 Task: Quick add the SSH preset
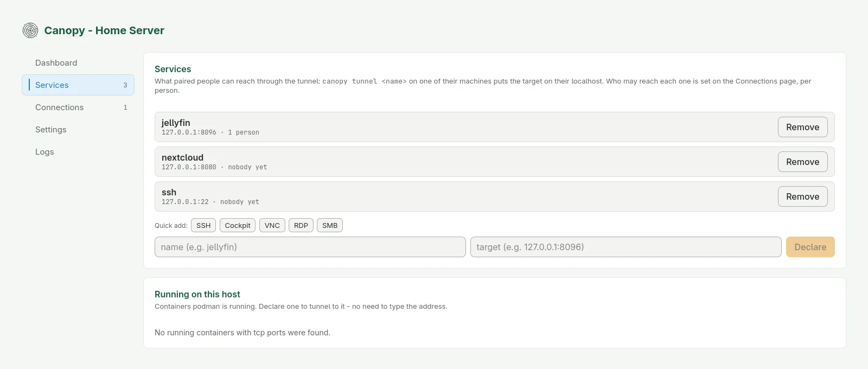coord(203,225)
